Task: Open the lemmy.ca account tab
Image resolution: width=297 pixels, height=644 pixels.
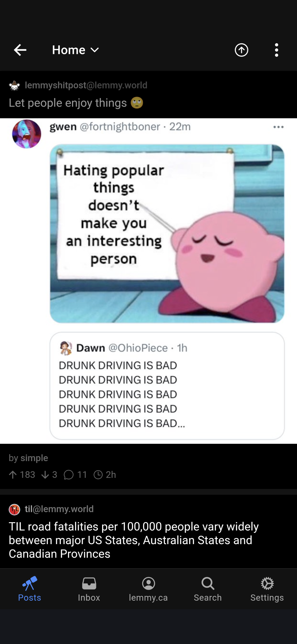Action: [x=148, y=590]
